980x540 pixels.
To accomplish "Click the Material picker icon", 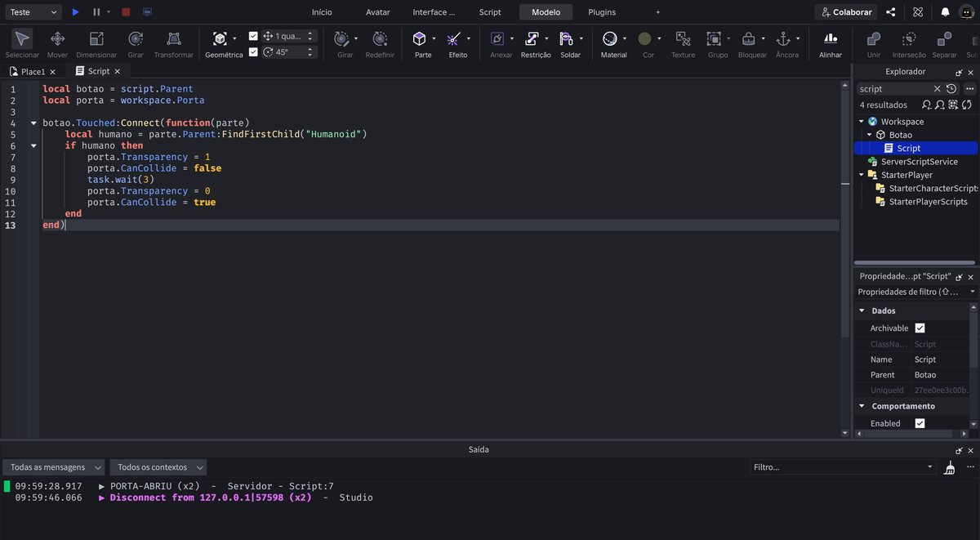I will pos(609,38).
